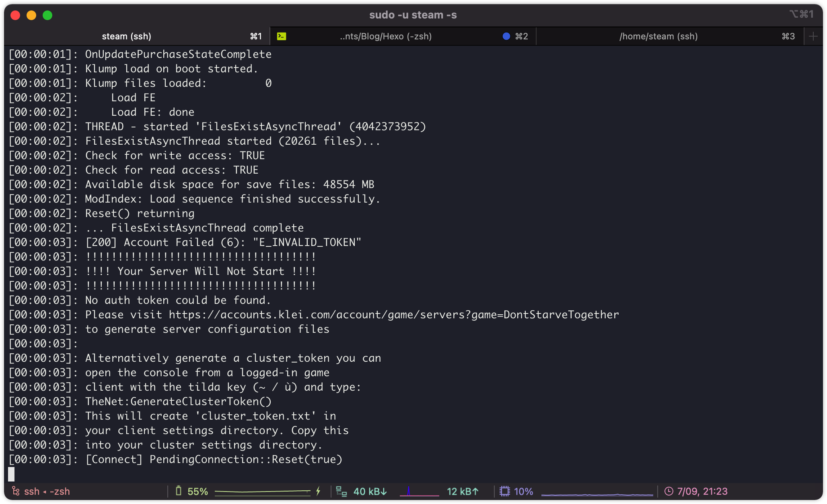The width and height of the screenshot is (827, 504).
Task: Click the battery level sparkline graph
Action: tap(262, 492)
